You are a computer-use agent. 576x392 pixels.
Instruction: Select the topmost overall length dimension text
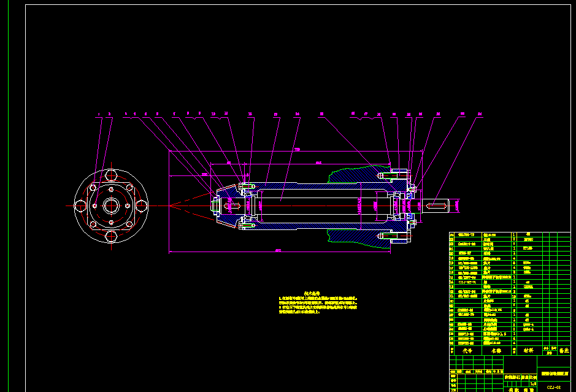(x=297, y=150)
